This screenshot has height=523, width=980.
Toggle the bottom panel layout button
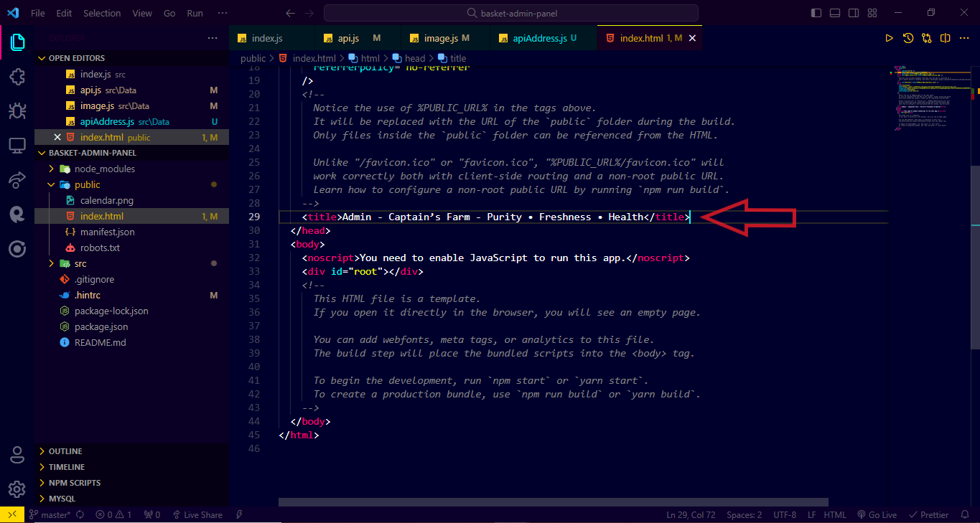click(x=835, y=13)
